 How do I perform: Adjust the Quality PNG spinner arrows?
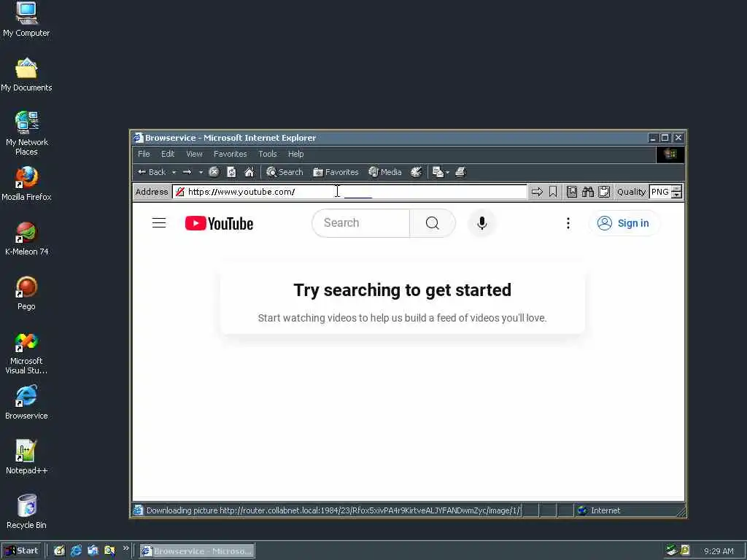pyautogui.click(x=676, y=192)
